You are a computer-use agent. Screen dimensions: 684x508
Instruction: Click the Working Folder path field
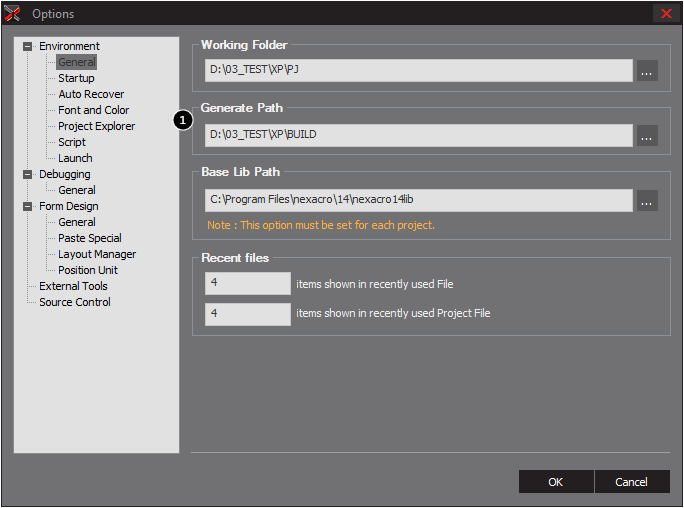click(418, 70)
